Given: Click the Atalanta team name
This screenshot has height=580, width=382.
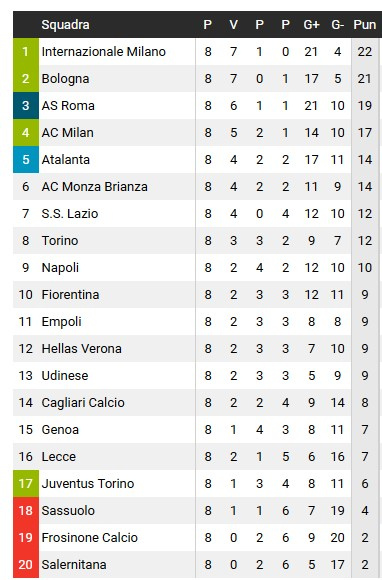Looking at the screenshot, I should [65, 160].
